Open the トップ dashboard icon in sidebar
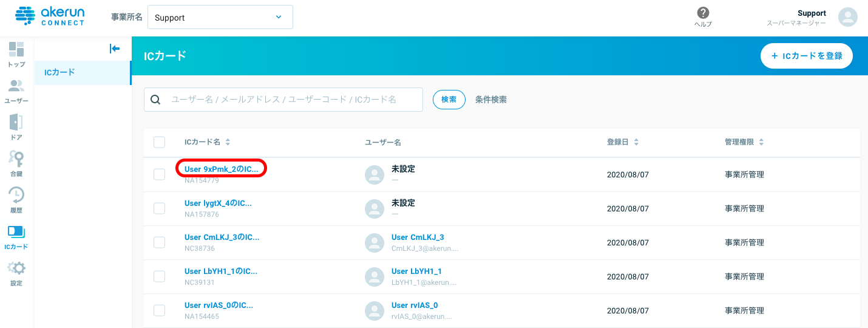The width and height of the screenshot is (868, 328). [16, 50]
